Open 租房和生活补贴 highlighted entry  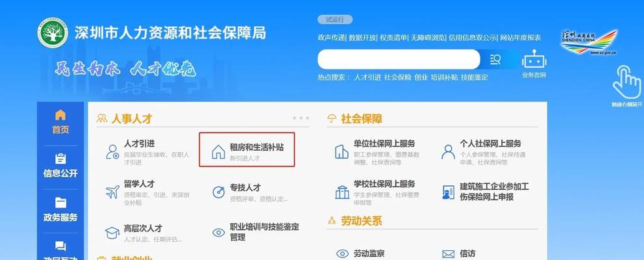coord(247,149)
